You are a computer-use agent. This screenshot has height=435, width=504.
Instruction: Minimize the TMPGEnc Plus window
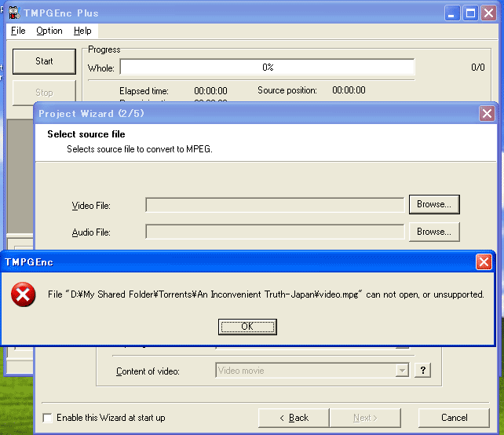pyautogui.click(x=451, y=13)
